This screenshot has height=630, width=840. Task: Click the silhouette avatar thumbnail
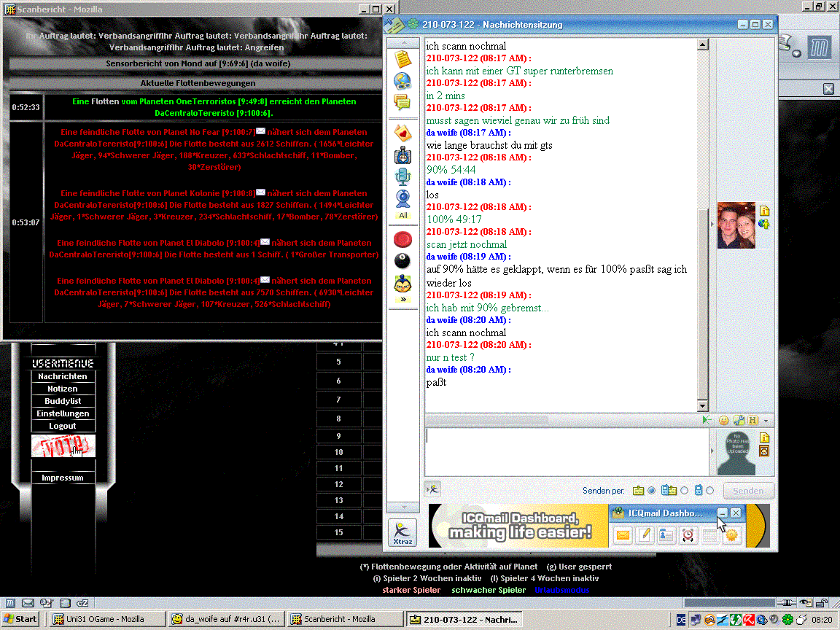(x=736, y=452)
